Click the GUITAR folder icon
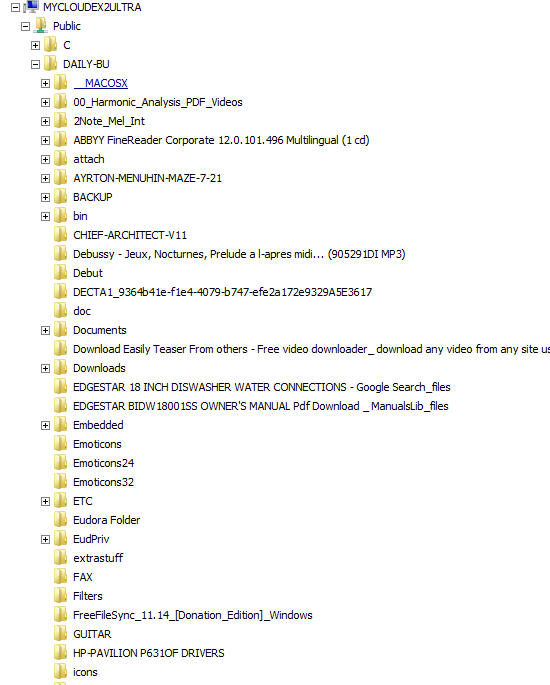 click(60, 634)
